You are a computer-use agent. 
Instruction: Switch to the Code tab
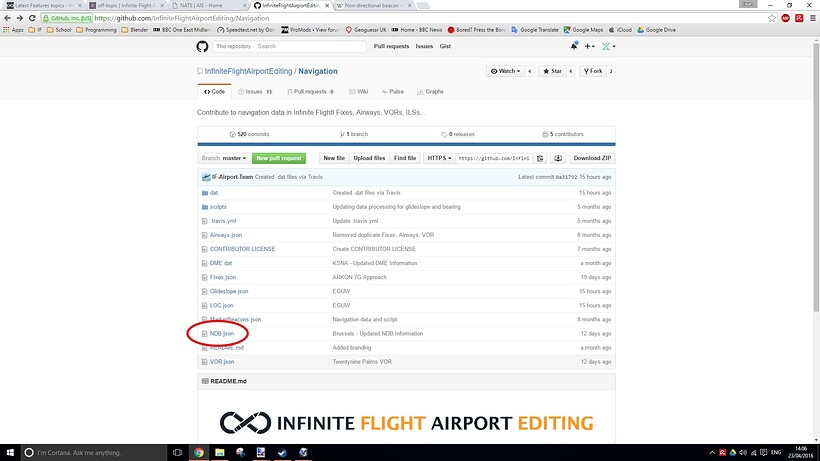point(214,91)
